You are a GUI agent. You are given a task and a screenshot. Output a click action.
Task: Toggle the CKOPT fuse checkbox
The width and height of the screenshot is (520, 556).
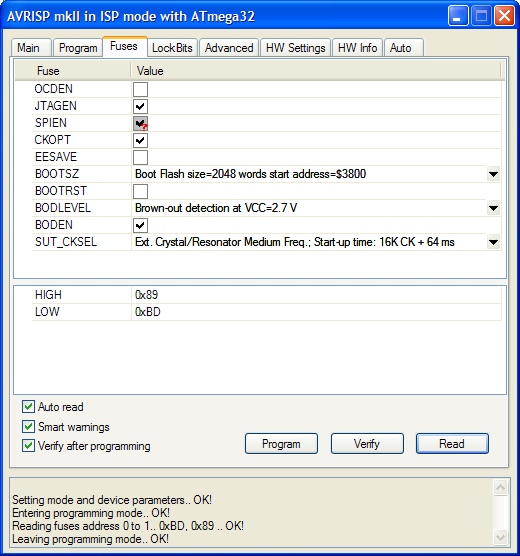point(140,140)
